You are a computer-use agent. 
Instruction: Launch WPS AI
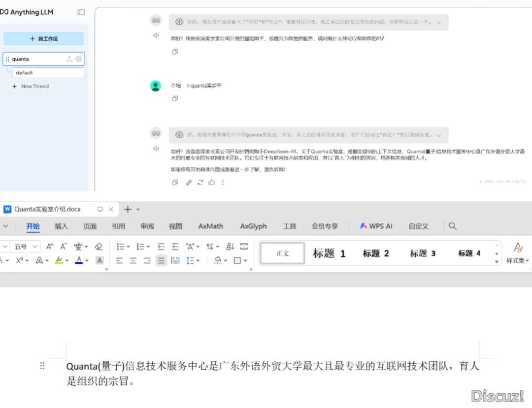coord(376,226)
